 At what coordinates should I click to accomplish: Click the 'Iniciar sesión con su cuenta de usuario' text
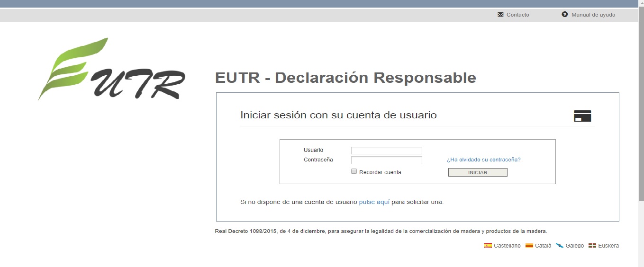338,115
